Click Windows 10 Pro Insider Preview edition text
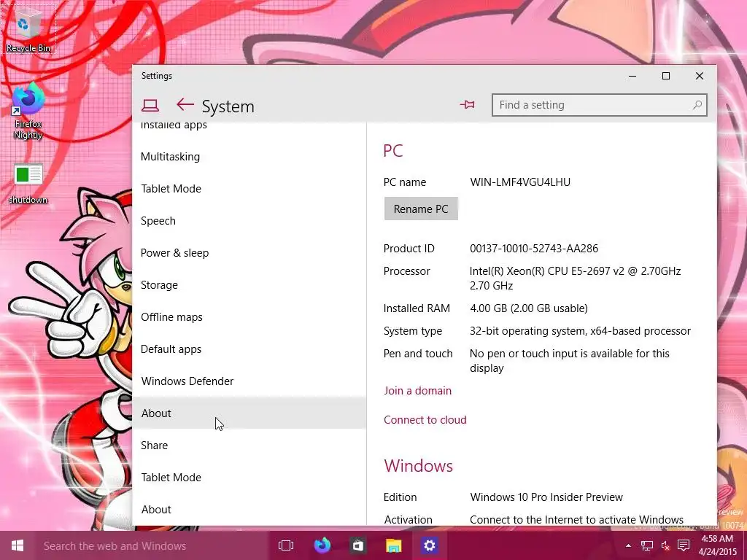This screenshot has width=747, height=560. pyautogui.click(x=546, y=497)
